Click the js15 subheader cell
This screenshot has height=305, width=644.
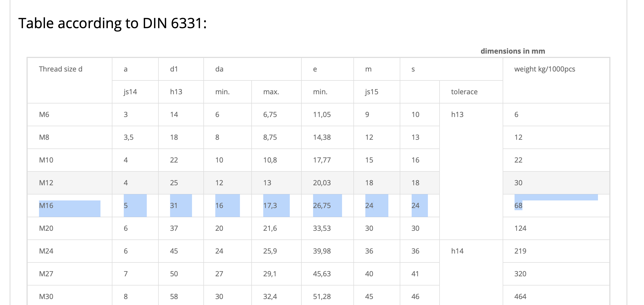click(x=372, y=92)
